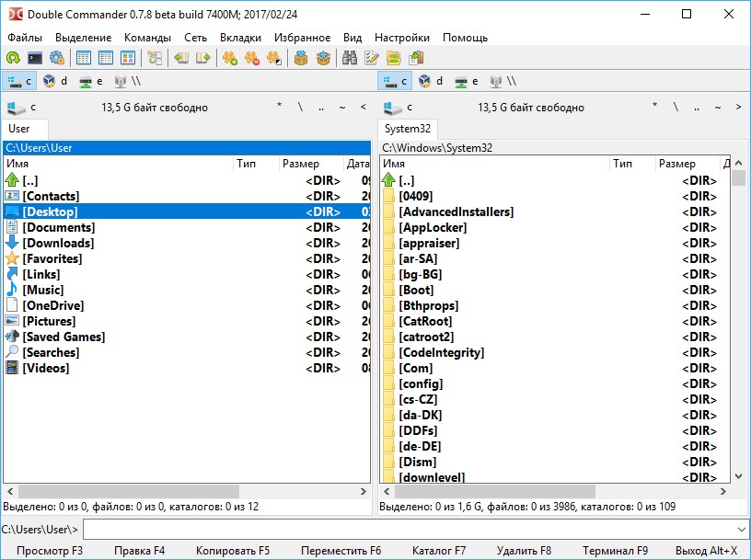Viewport: 751px width, 560px height.
Task: Switch left panel to drive d
Action: (55, 81)
